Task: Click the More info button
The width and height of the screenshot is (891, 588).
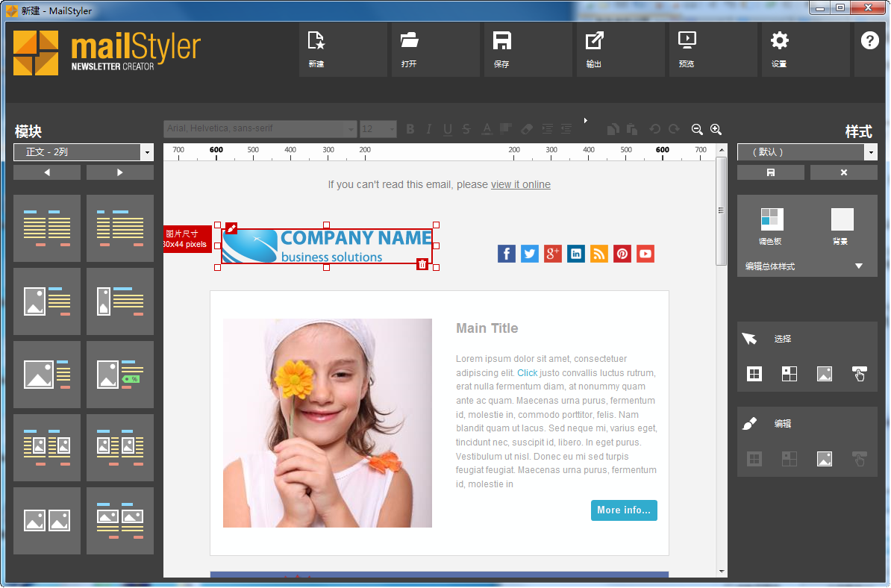Action: point(624,510)
